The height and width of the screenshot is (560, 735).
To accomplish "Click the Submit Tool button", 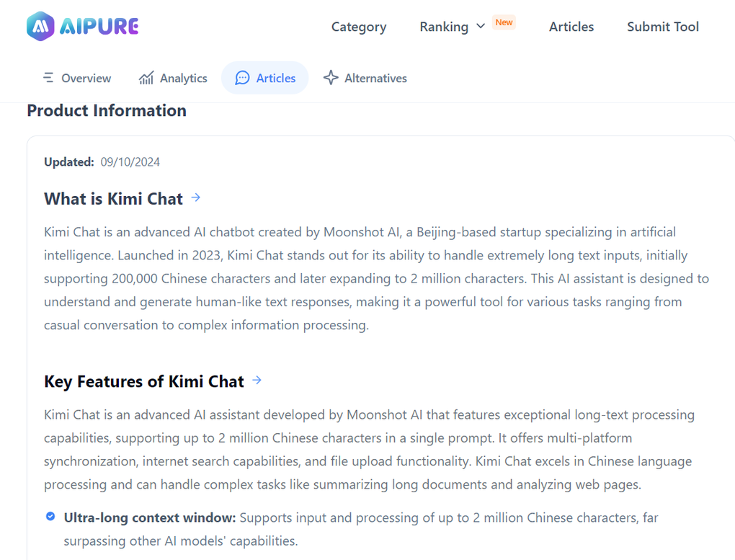I will 662,27.
